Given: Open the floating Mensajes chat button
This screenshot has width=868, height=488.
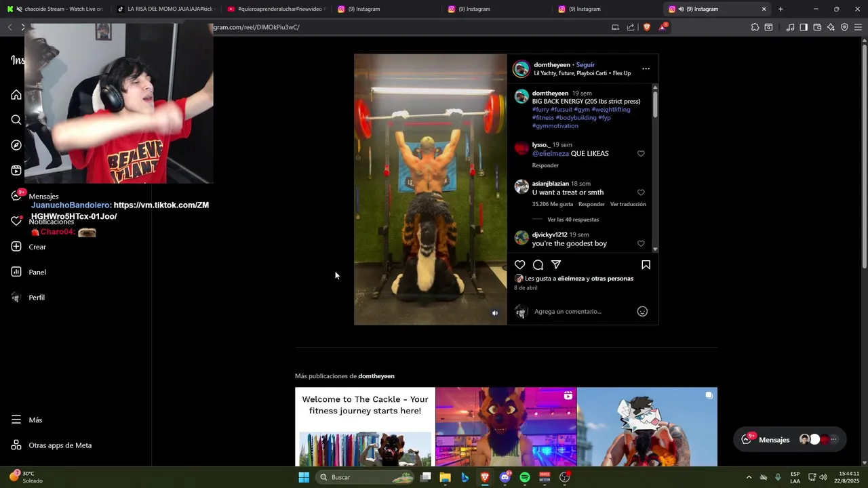Looking at the screenshot, I should point(790,439).
